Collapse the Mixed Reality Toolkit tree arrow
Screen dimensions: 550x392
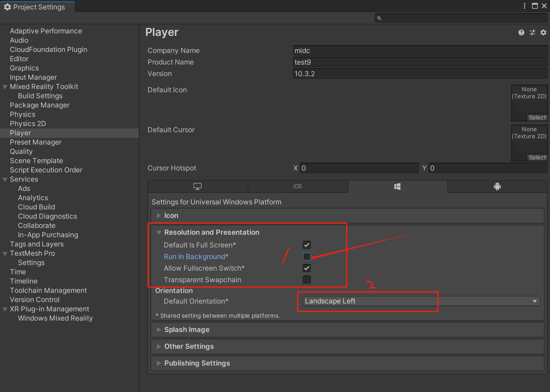tap(5, 87)
